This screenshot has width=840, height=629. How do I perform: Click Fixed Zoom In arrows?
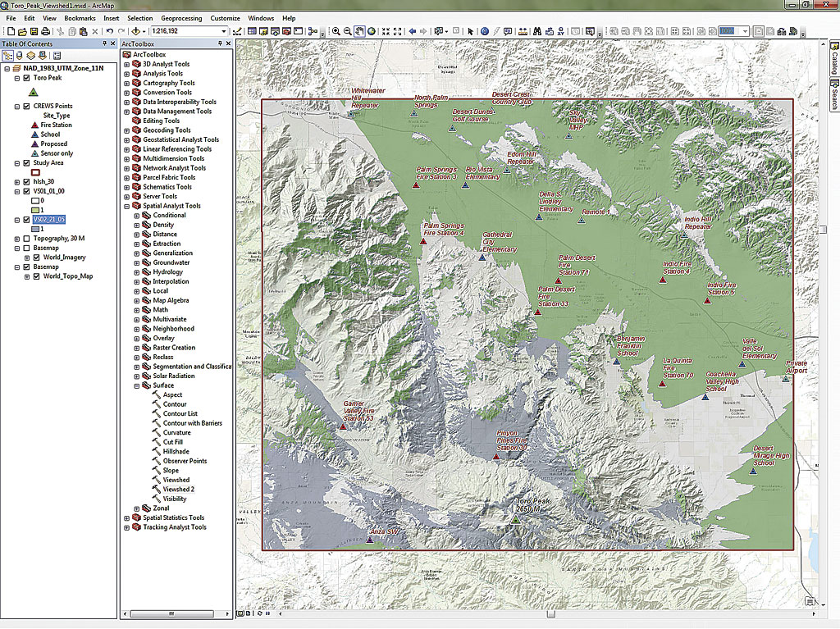(386, 31)
